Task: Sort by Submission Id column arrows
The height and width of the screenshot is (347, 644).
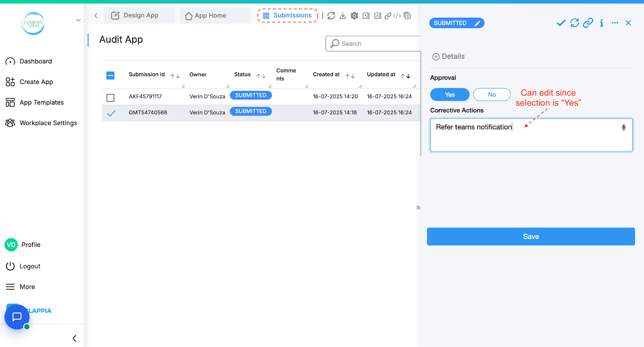Action: [175, 76]
